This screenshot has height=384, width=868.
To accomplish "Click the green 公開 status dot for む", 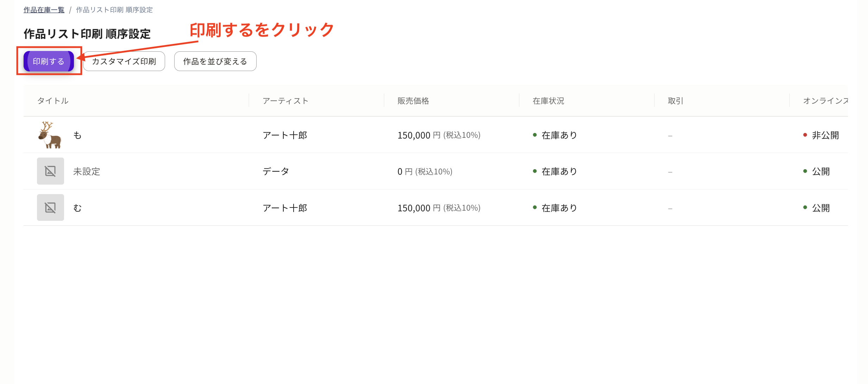I will coord(805,207).
